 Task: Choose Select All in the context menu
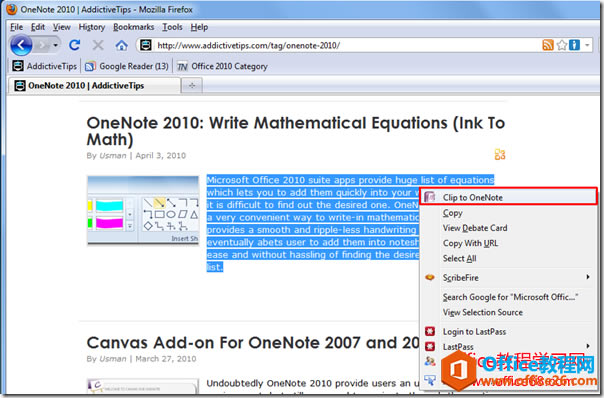[x=508, y=259]
